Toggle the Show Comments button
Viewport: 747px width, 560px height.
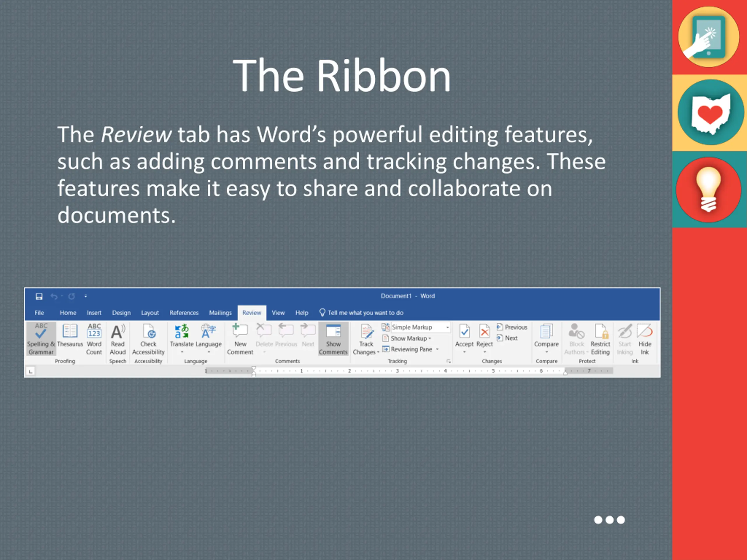[333, 339]
